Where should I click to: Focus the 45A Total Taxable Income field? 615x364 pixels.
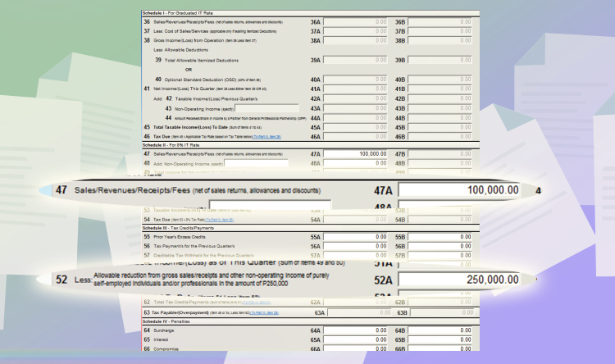(355, 127)
